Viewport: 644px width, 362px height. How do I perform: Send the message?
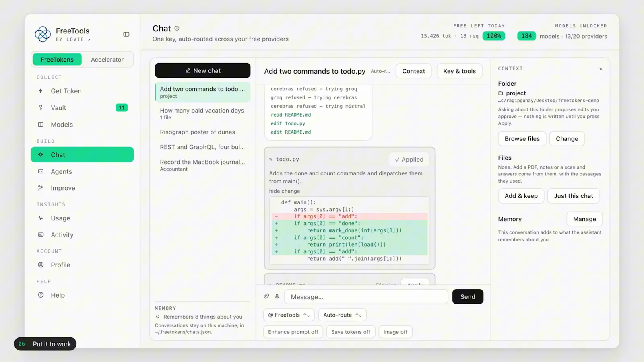(x=468, y=296)
